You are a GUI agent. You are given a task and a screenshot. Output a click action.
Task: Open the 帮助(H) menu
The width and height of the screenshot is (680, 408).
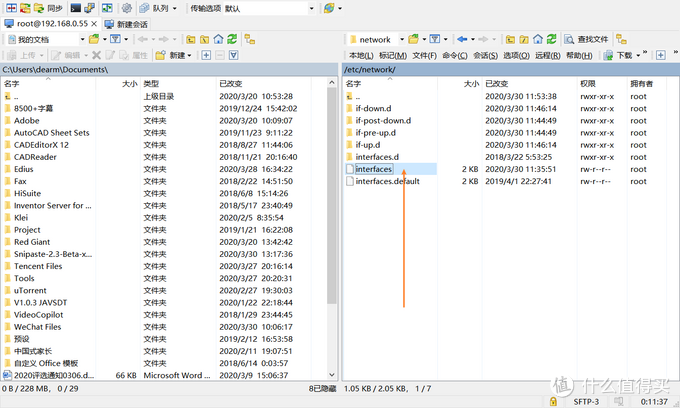pos(579,55)
